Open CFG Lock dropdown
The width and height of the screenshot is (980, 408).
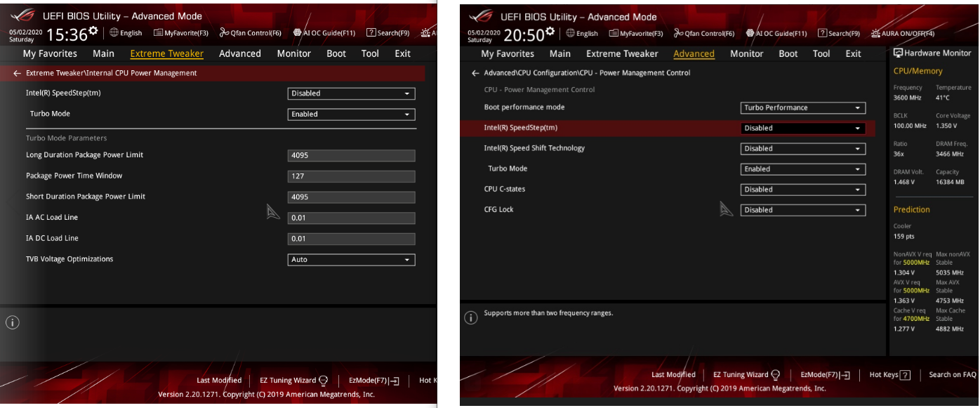[803, 210]
